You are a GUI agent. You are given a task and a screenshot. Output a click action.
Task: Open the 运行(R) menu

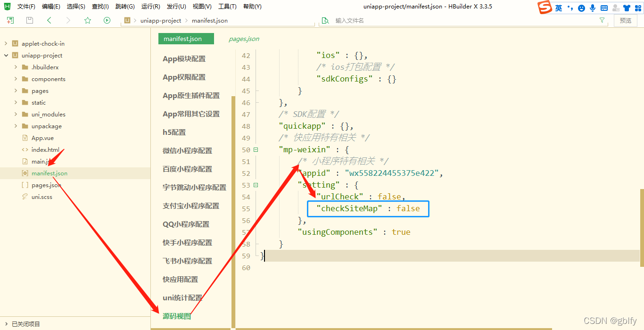151,6
